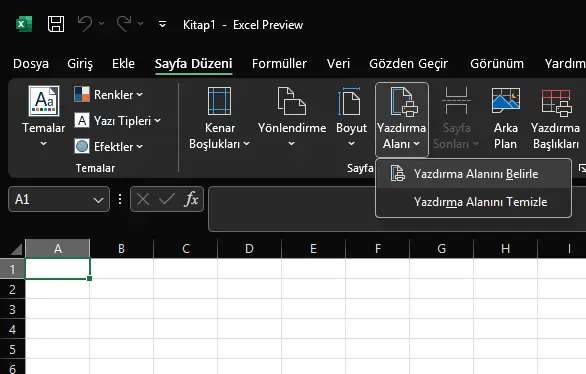Select column H header
Image resolution: width=586 pixels, height=374 pixels.
coord(505,248)
